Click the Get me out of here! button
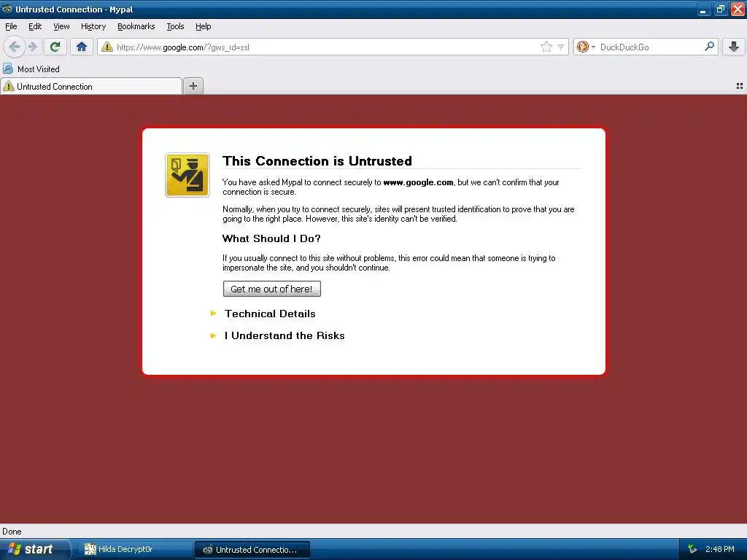Viewport: 747px width, 560px height. click(x=271, y=289)
